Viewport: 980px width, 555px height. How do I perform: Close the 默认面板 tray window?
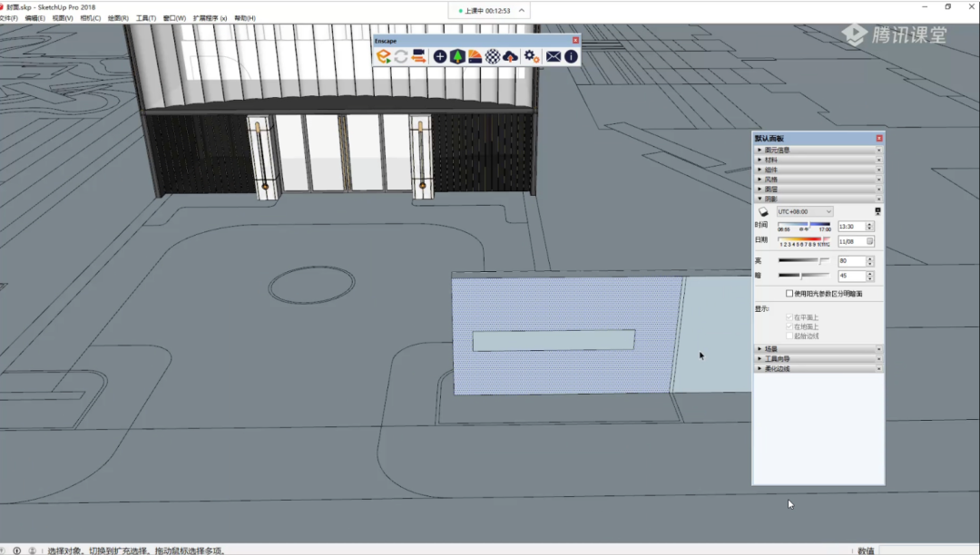(x=879, y=138)
